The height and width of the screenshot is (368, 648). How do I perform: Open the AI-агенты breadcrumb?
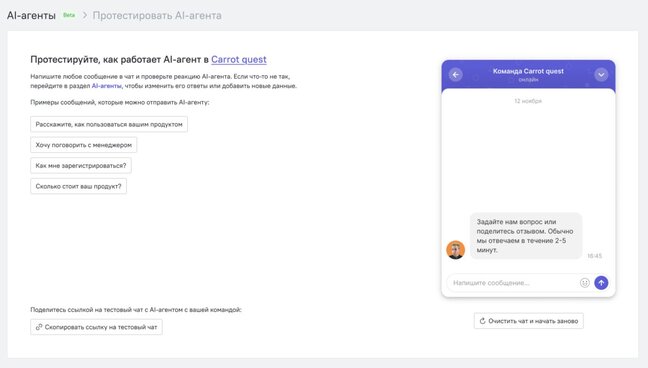pyautogui.click(x=31, y=15)
